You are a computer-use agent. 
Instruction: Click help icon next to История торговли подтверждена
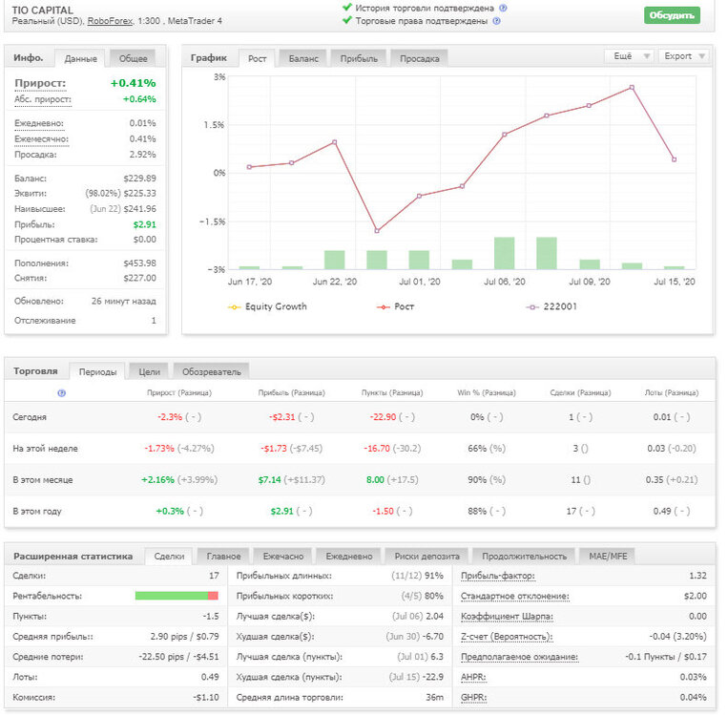[x=503, y=8]
